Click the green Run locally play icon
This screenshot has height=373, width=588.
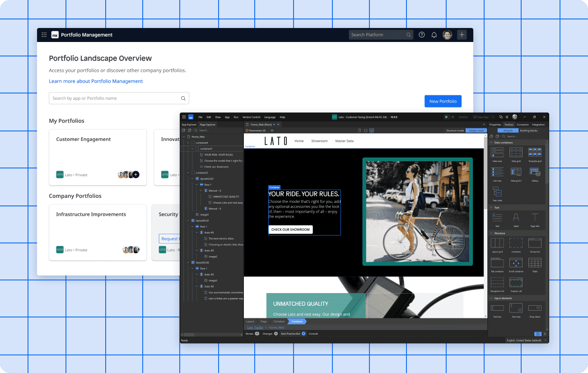446,117
